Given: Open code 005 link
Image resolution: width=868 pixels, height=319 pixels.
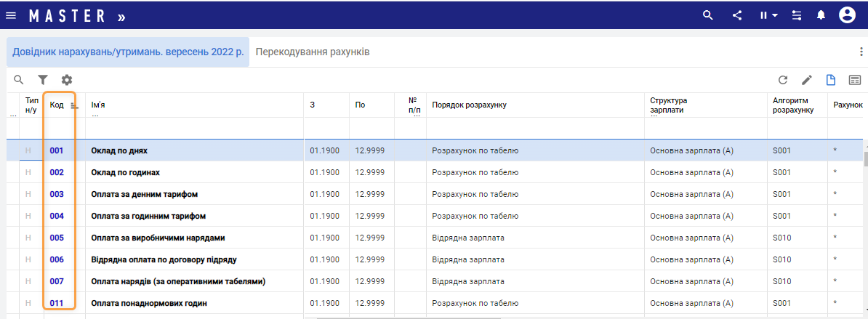Looking at the screenshot, I should 57,238.
